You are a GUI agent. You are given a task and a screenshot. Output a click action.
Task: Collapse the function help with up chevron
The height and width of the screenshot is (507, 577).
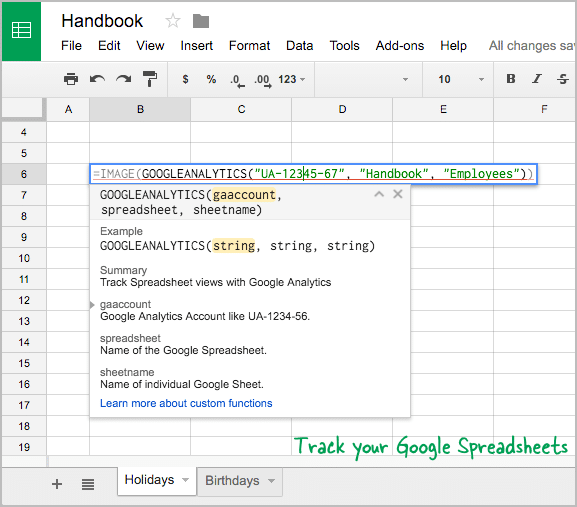[379, 194]
